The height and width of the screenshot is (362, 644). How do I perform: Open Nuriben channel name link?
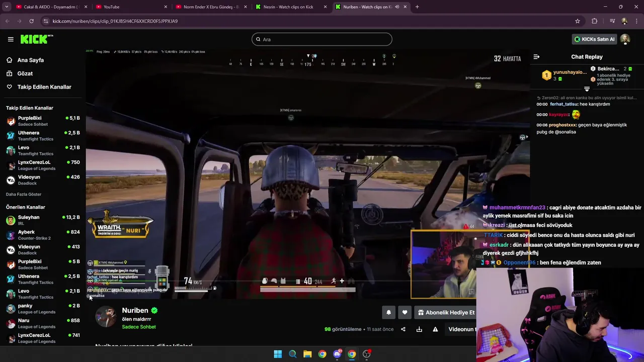point(135,310)
